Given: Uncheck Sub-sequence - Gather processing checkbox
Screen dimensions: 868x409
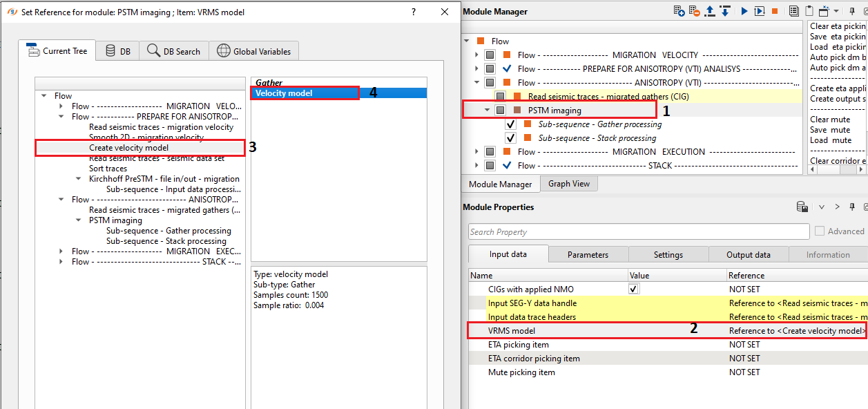Looking at the screenshot, I should point(510,124).
